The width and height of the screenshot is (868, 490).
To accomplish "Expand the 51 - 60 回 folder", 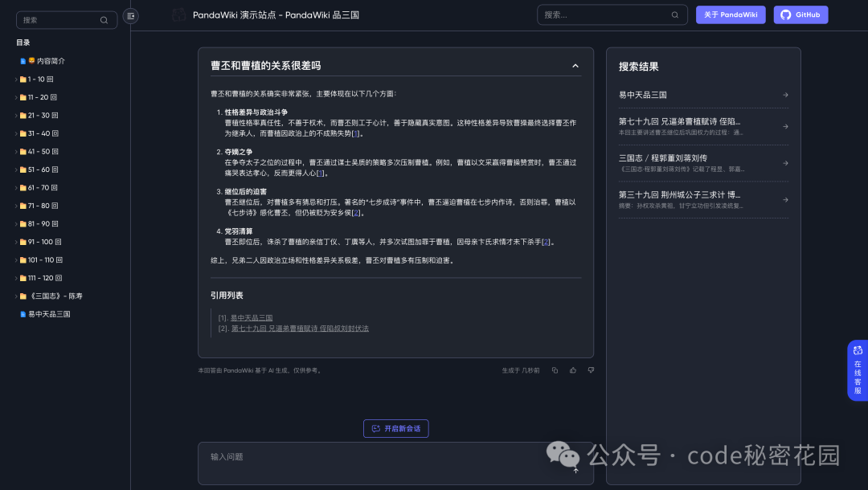I will pos(16,169).
